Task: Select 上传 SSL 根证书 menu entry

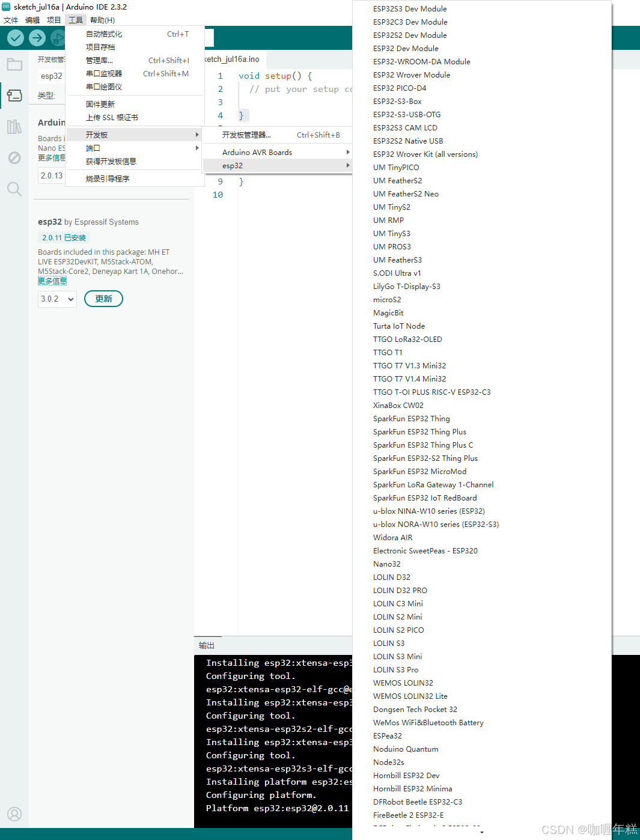Action: click(x=133, y=118)
